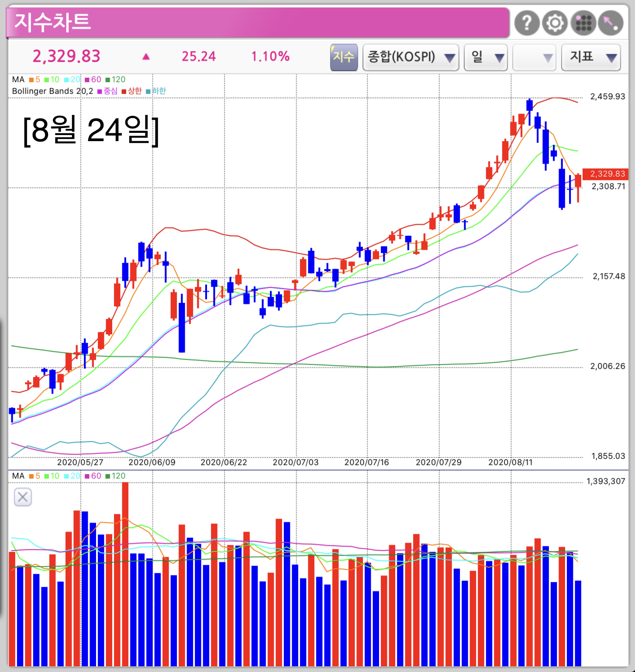Image resolution: width=635 pixels, height=672 pixels.
Task: Click the 2,006.26 axis label
Action: [607, 366]
